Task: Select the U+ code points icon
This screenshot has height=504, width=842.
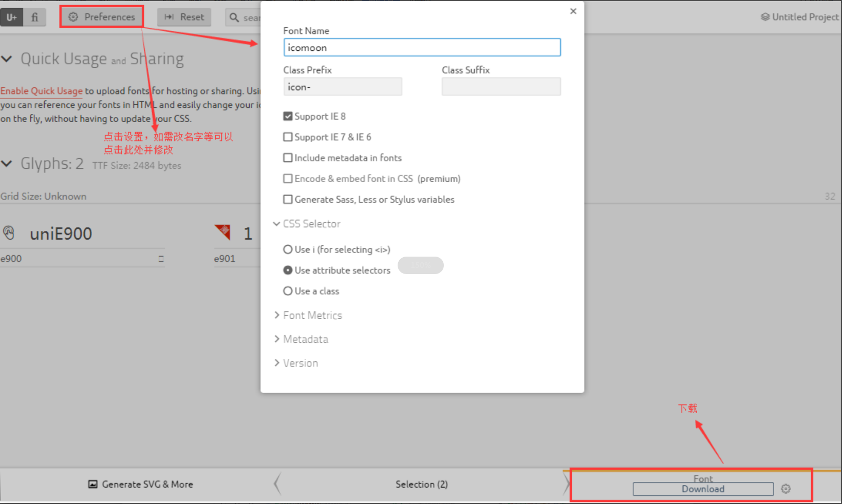Action: click(11, 17)
